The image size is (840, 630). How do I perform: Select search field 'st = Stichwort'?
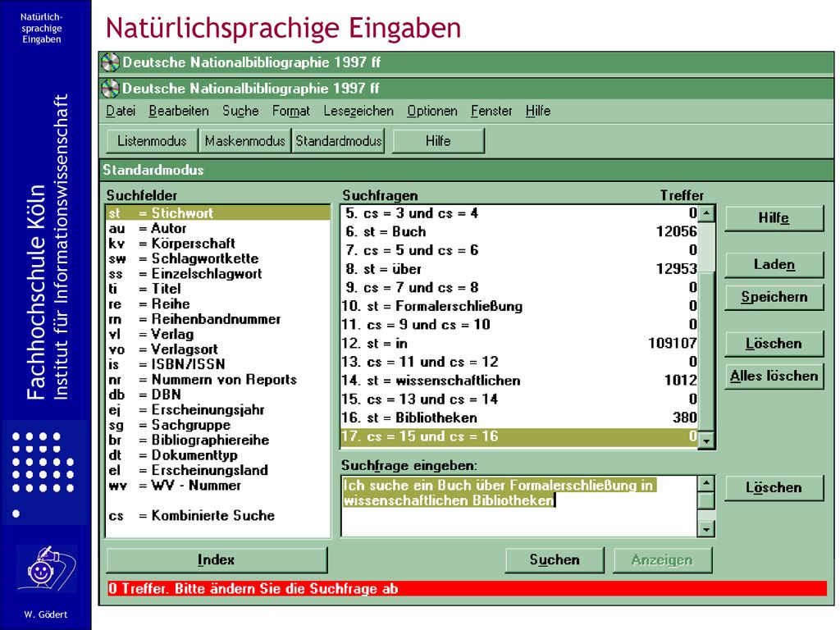coord(218,213)
